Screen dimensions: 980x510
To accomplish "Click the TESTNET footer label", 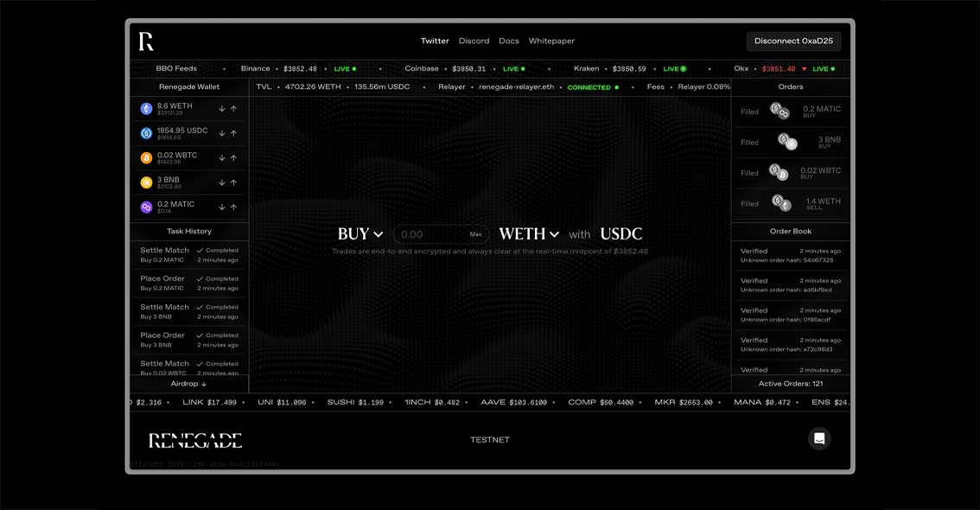I will (490, 440).
